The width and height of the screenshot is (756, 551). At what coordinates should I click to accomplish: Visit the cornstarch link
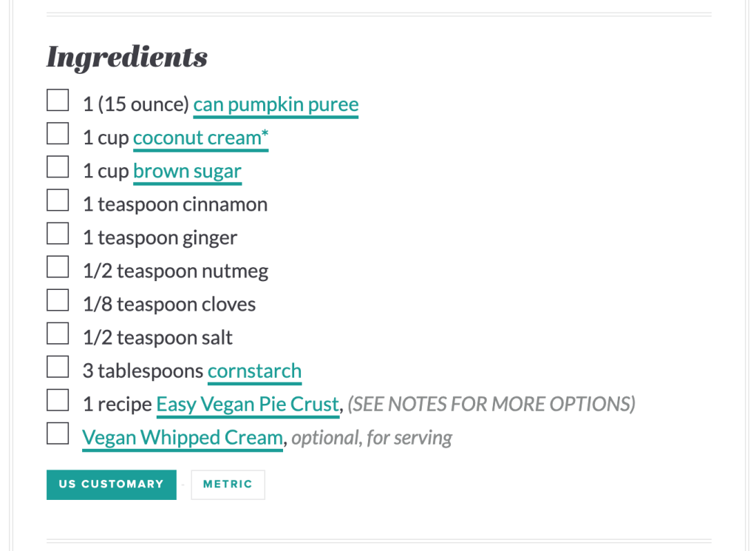tap(254, 371)
